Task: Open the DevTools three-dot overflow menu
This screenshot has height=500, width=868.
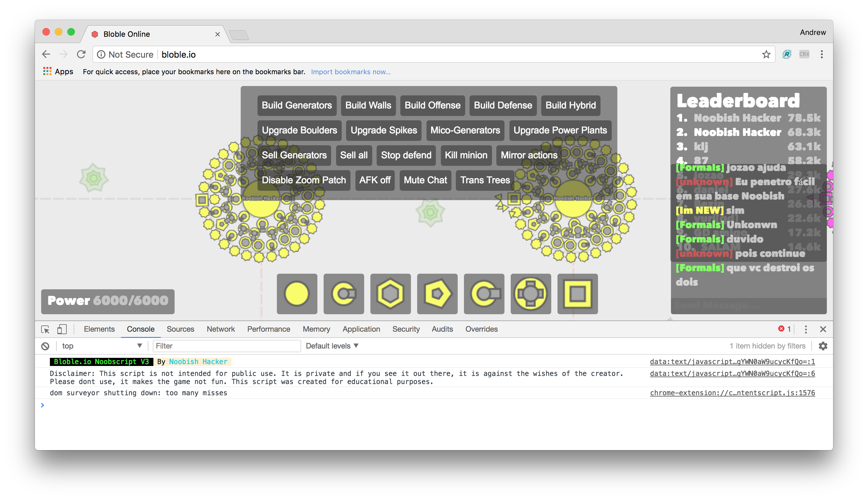Action: click(x=805, y=329)
